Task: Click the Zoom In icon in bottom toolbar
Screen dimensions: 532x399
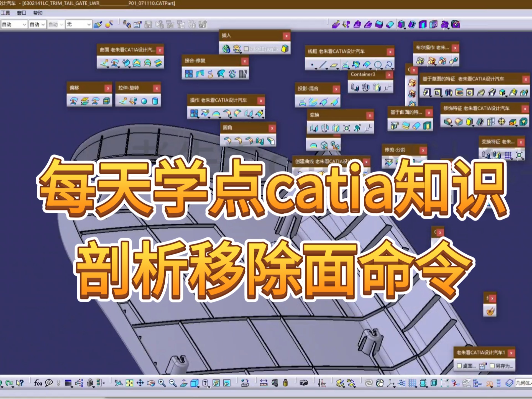Action: [162, 383]
